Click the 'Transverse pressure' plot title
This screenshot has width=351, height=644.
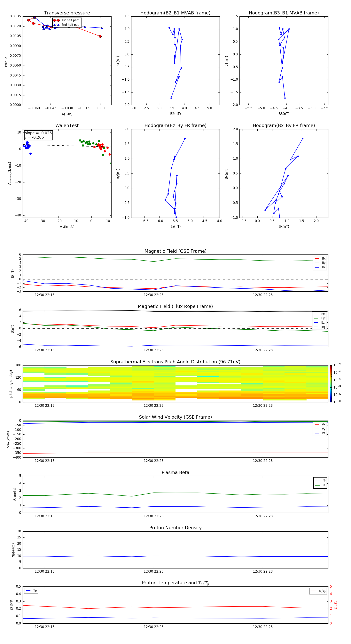point(67,13)
